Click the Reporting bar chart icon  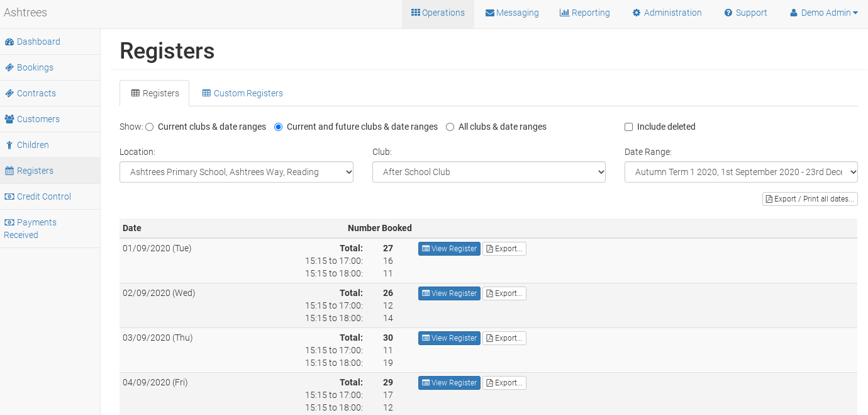(x=564, y=13)
